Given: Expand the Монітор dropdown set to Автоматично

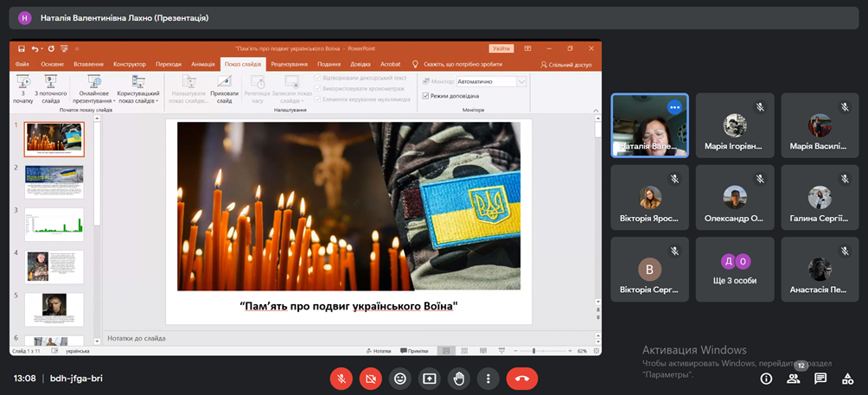Looking at the screenshot, I should [x=521, y=81].
